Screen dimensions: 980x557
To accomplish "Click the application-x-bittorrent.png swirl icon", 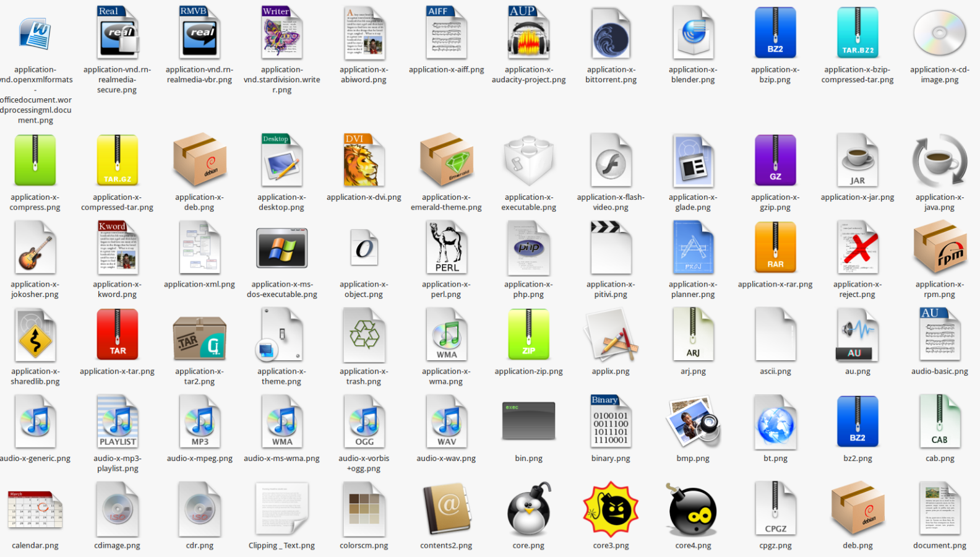I will [611, 33].
